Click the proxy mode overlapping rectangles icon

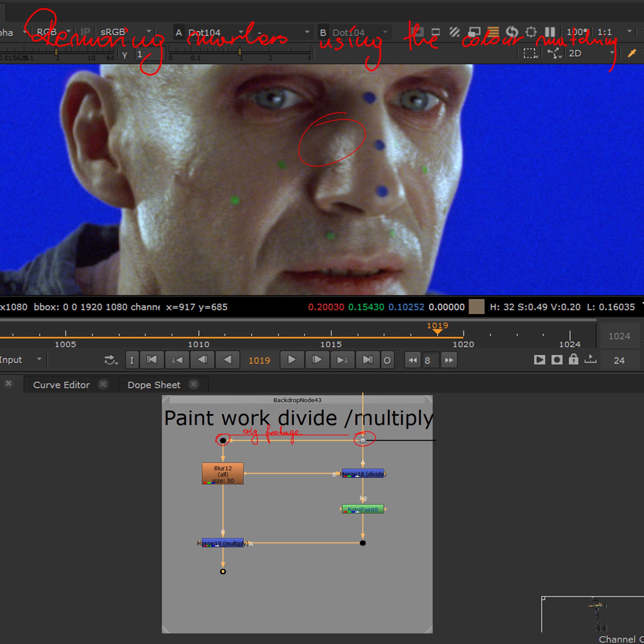click(474, 32)
